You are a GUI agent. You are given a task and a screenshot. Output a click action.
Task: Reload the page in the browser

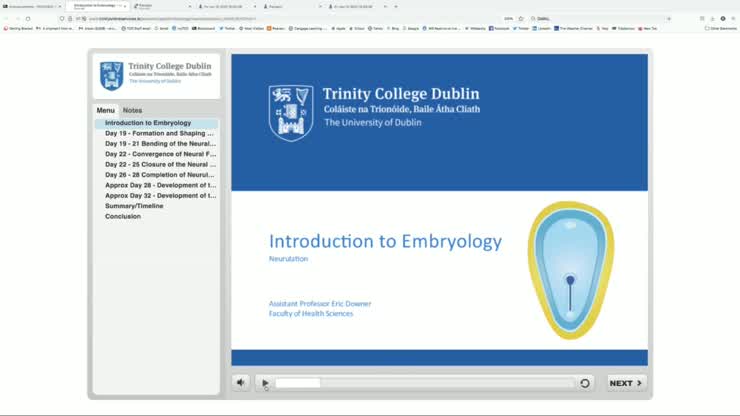click(x=28, y=18)
